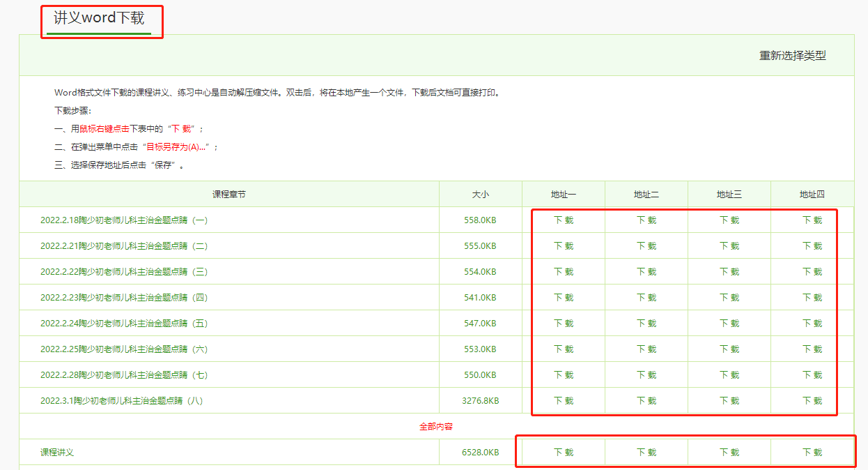Download lecture (五) from 地址四
Viewport: 868px width, 470px height.
click(x=812, y=324)
